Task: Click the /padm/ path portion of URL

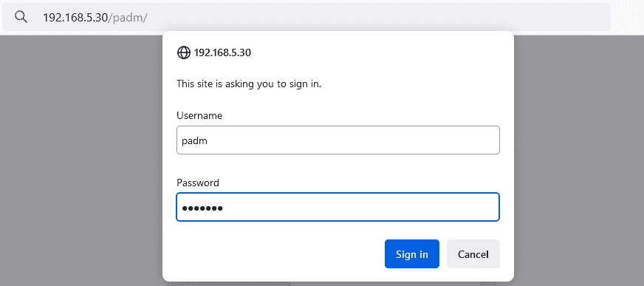Action: (128, 18)
